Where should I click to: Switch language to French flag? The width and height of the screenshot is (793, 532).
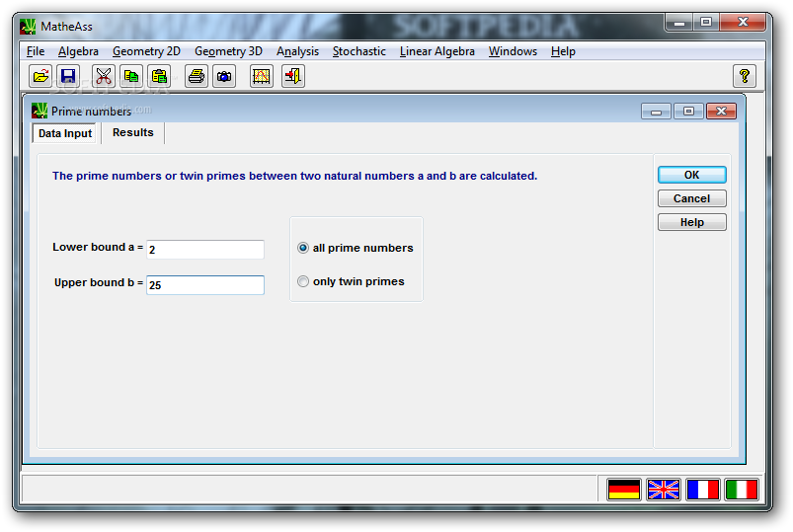(702, 490)
